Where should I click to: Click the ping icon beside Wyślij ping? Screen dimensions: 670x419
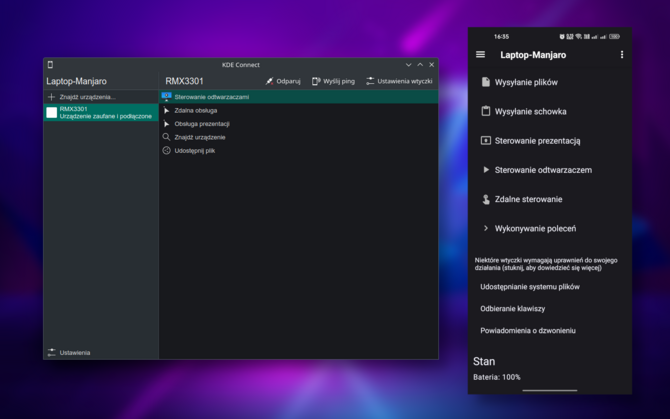[x=316, y=81]
